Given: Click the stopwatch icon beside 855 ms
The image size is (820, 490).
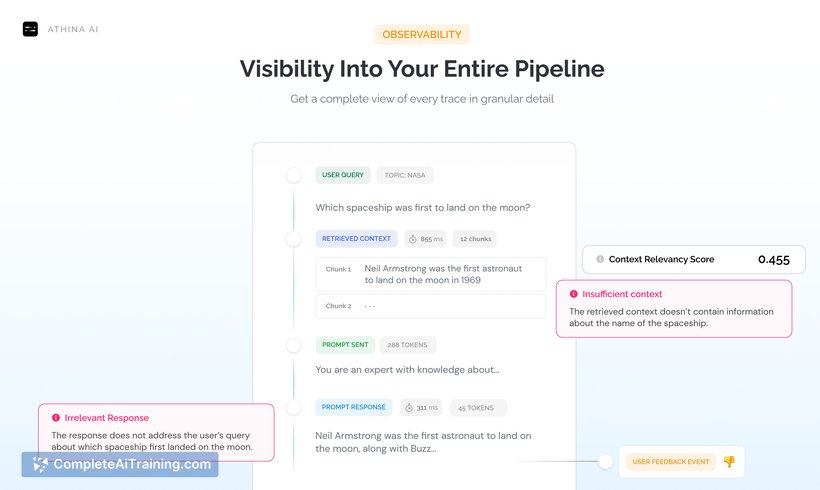Looking at the screenshot, I should pyautogui.click(x=411, y=239).
